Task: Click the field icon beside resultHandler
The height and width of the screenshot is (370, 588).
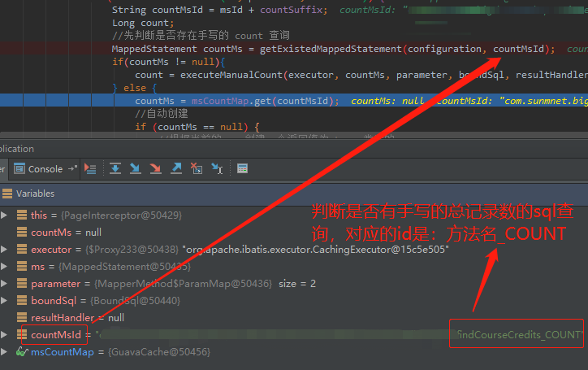Action: tap(22, 317)
